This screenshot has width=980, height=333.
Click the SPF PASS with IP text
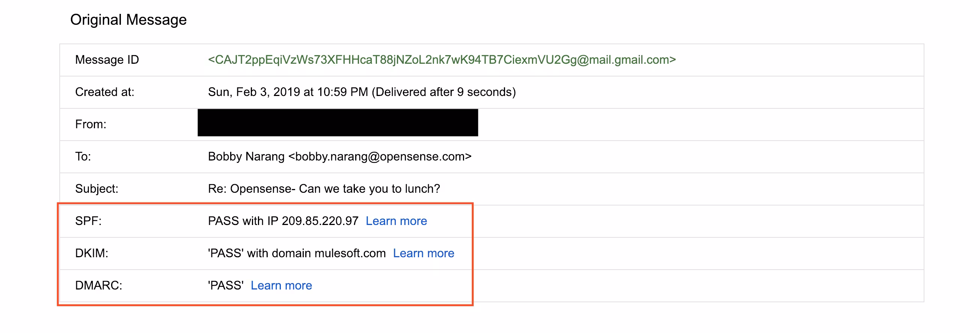(x=283, y=221)
